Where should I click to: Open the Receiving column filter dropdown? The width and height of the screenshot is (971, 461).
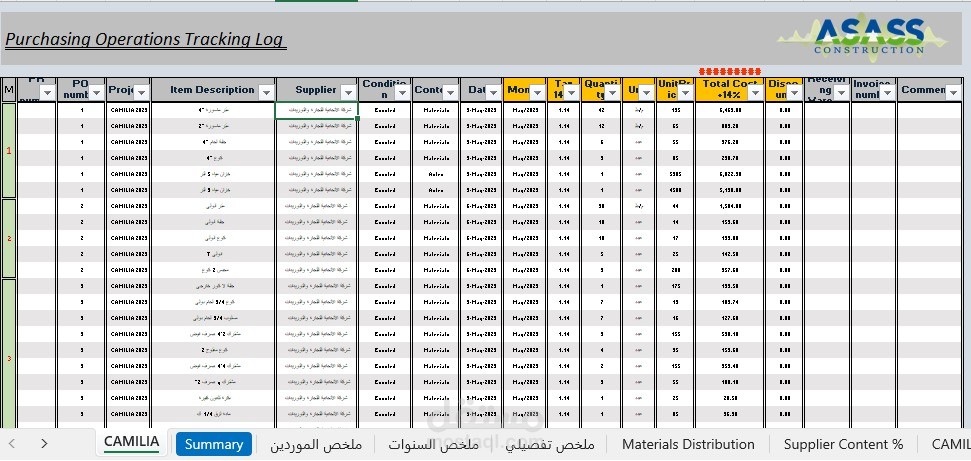click(841, 92)
